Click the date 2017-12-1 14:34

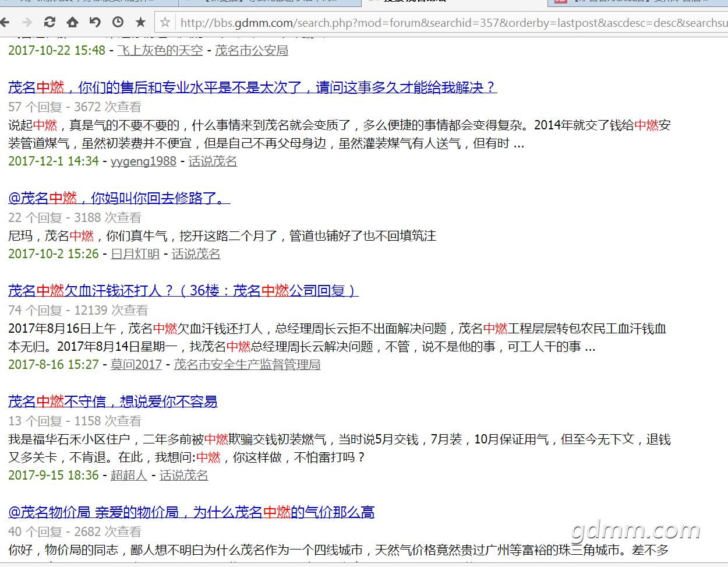pyautogui.click(x=54, y=161)
